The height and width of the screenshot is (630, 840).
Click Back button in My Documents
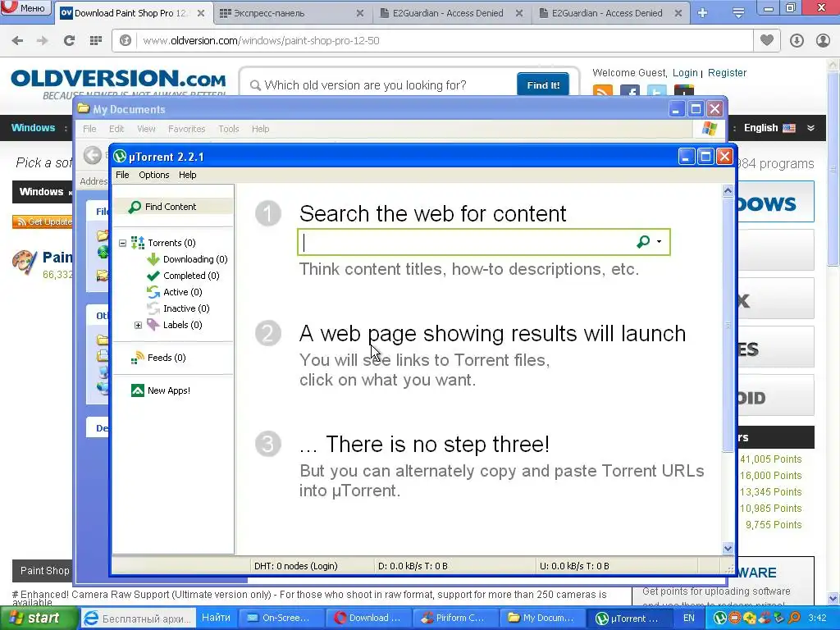pos(93,156)
